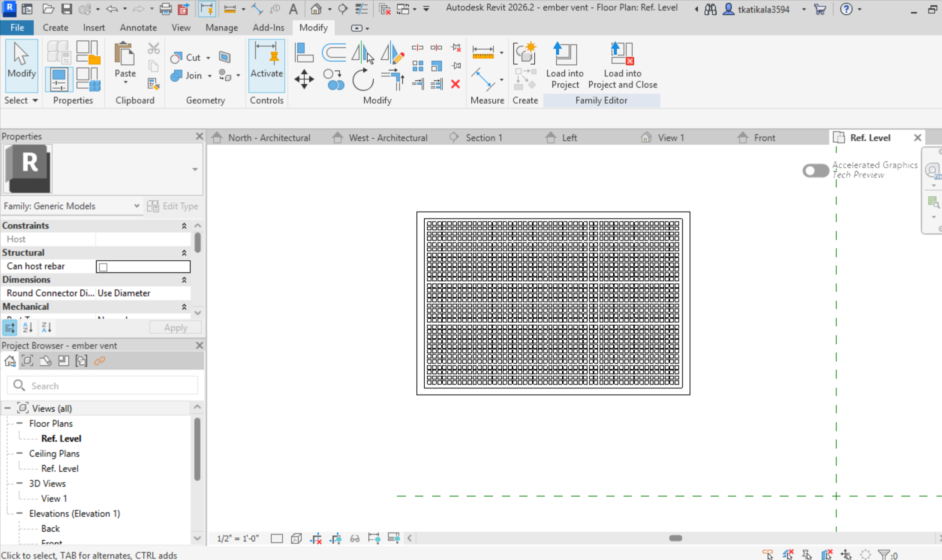The width and height of the screenshot is (942, 560).
Task: Click the red Delete icon
Action: pyautogui.click(x=455, y=84)
